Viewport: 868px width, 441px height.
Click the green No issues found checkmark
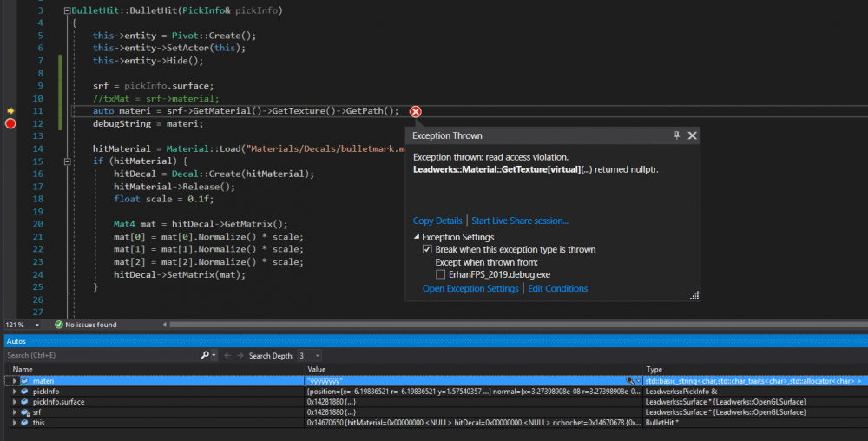tap(59, 325)
